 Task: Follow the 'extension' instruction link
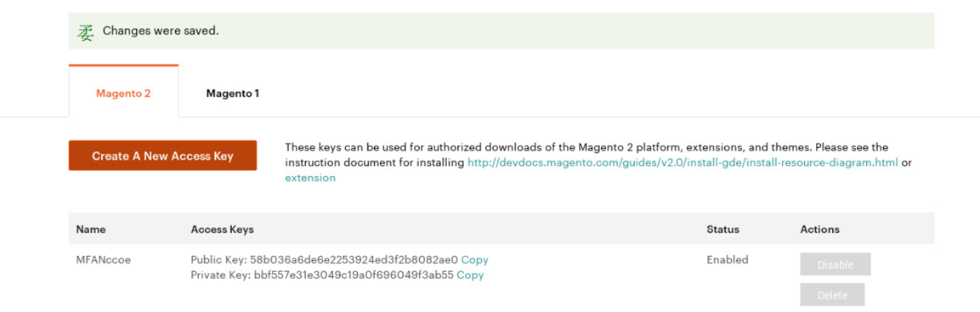310,178
